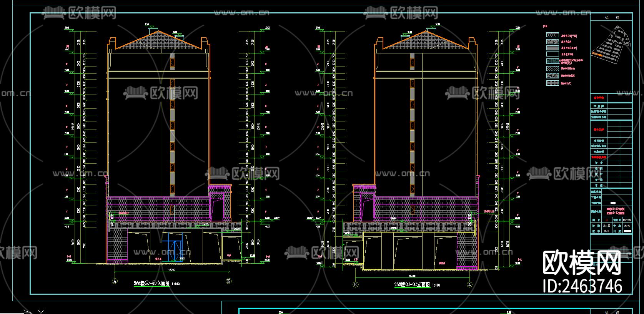
Task: Select the 16200 dimension under the left elevation
Action: point(172,271)
